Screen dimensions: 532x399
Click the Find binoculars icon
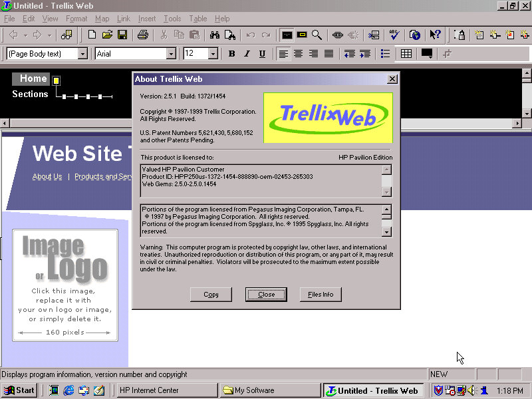pos(214,35)
